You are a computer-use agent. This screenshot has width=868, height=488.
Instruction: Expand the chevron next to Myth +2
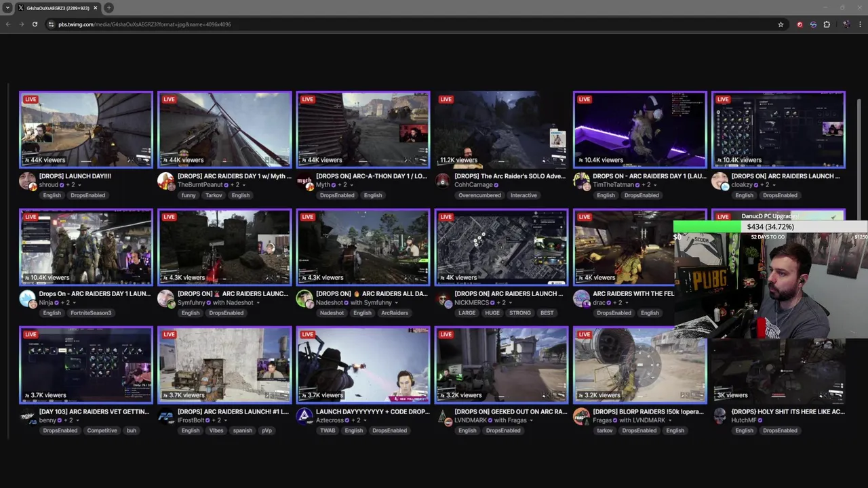click(351, 185)
